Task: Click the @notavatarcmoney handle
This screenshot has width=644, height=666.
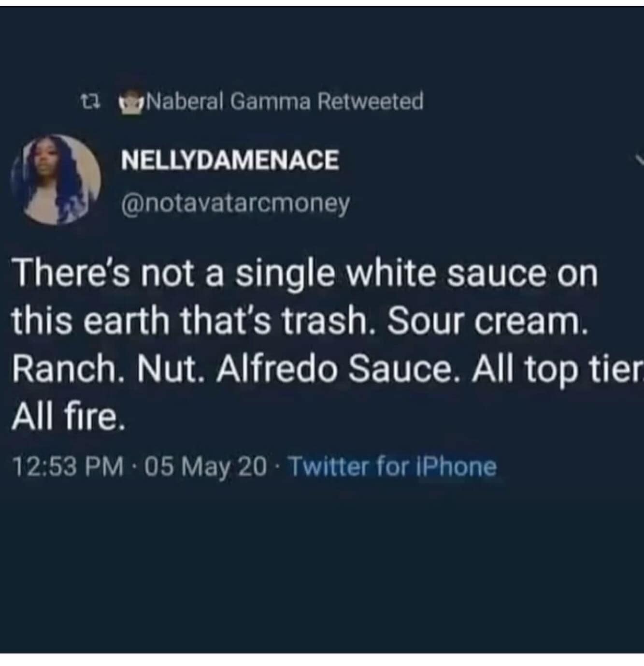Action: [x=236, y=204]
